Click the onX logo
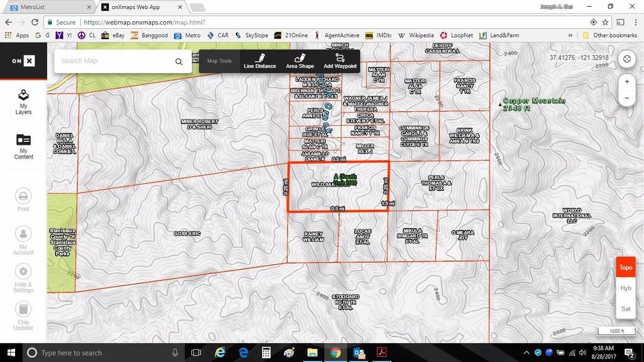The image size is (644, 362). pyautogui.click(x=23, y=61)
